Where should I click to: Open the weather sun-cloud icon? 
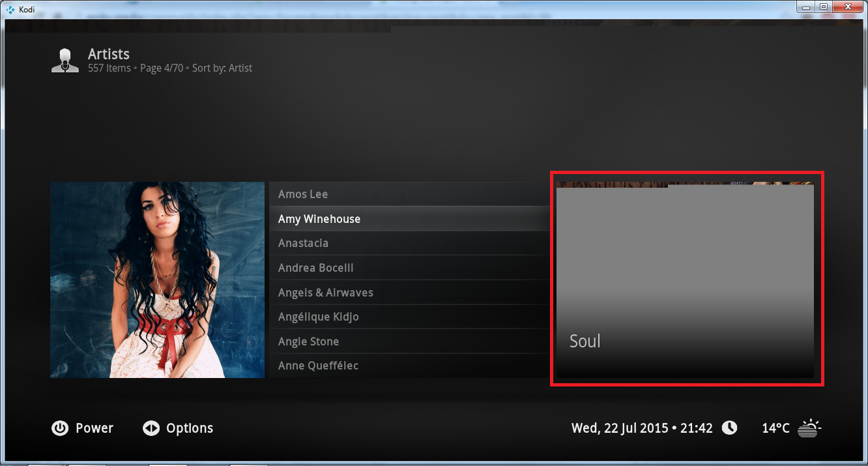coord(811,428)
